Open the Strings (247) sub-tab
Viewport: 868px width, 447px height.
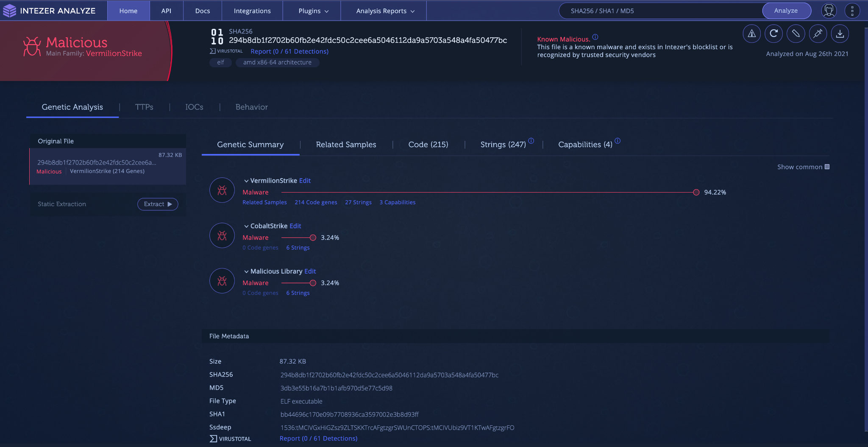[503, 145]
